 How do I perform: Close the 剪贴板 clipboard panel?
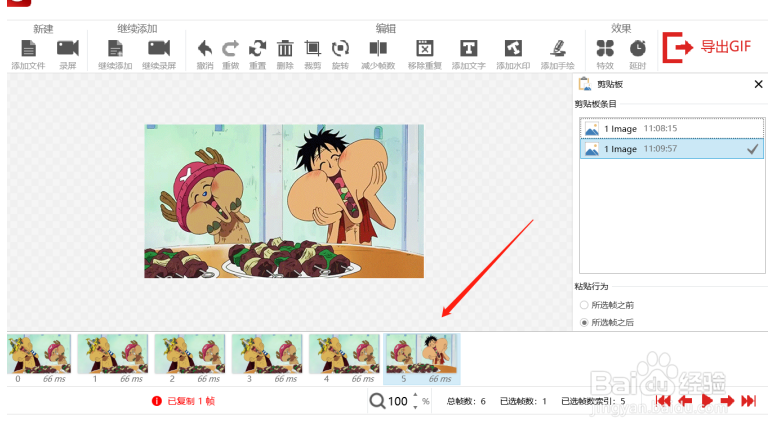758,84
